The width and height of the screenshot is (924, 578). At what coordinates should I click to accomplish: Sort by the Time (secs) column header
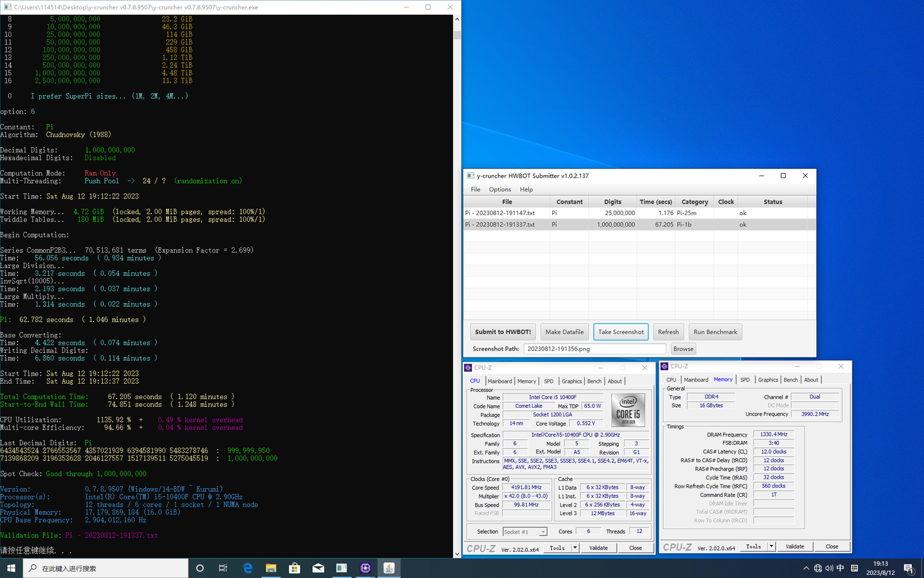coord(656,202)
